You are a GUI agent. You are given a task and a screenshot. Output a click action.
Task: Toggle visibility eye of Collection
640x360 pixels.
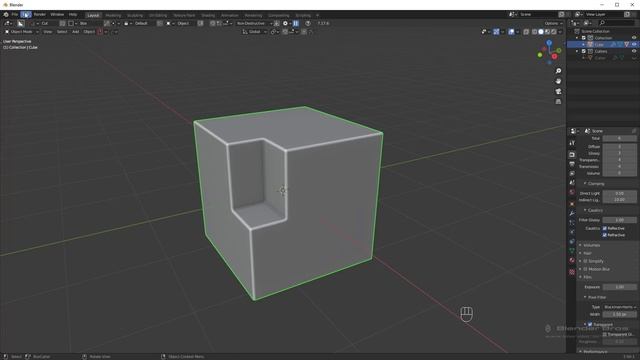point(634,38)
